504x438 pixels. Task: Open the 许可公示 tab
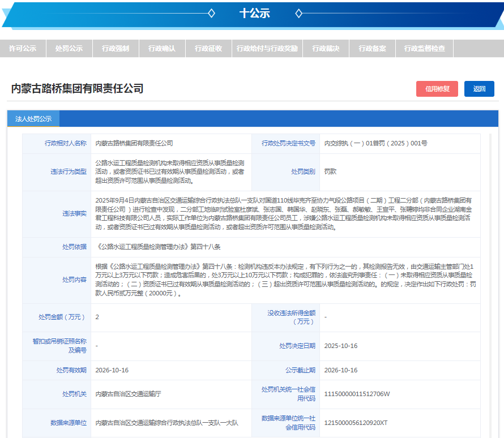(23, 49)
